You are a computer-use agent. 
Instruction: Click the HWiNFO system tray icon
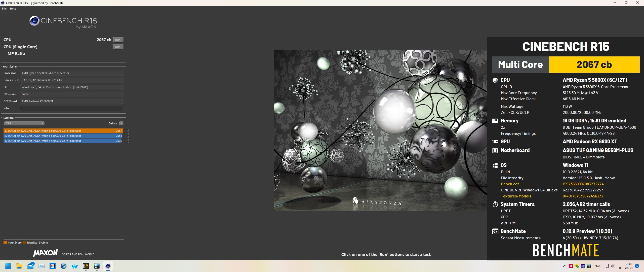tap(589, 266)
